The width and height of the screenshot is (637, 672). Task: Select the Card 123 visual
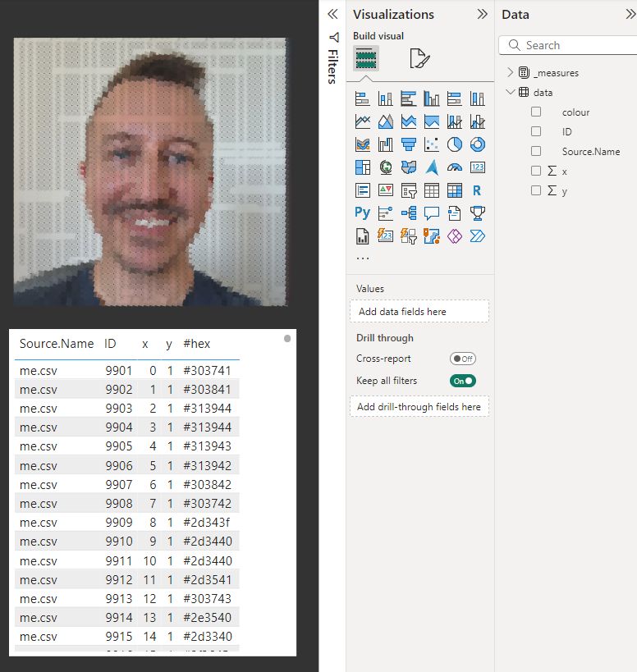point(478,167)
